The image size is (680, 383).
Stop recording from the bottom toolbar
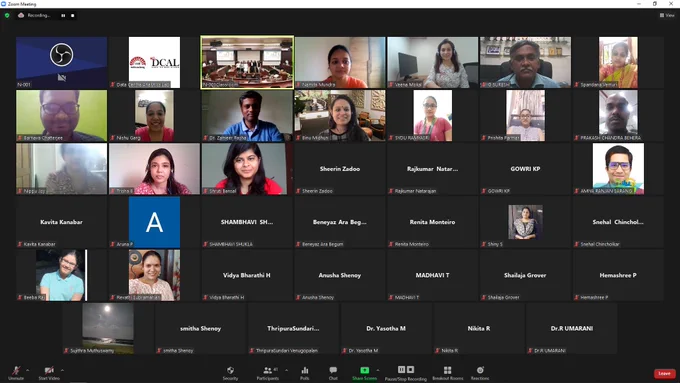[410, 370]
